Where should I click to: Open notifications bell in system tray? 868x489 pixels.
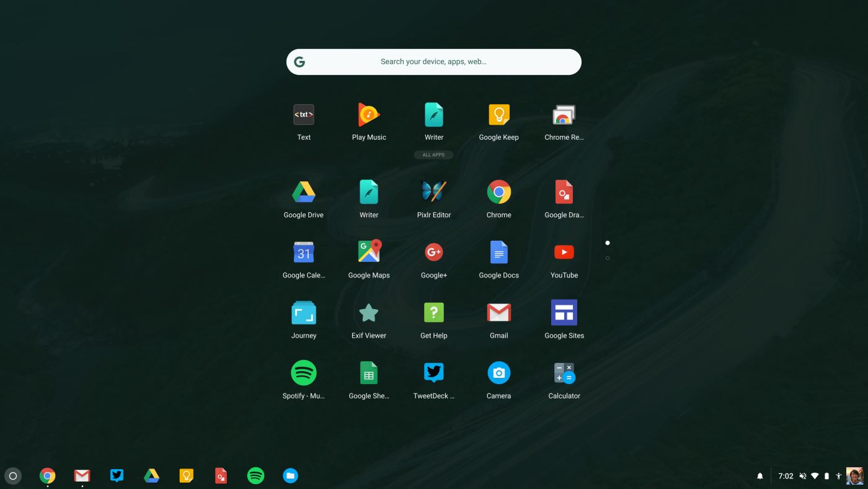pyautogui.click(x=760, y=476)
